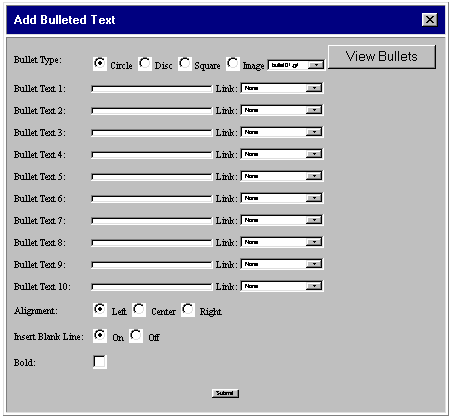453x420 pixels.
Task: Click the View Bullets button
Action: tap(382, 57)
